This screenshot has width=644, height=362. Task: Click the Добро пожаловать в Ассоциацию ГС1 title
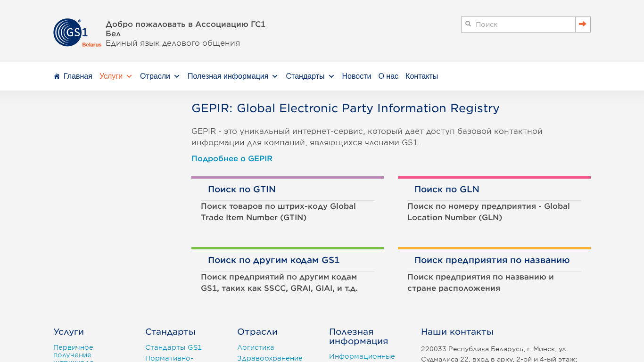pos(185,29)
